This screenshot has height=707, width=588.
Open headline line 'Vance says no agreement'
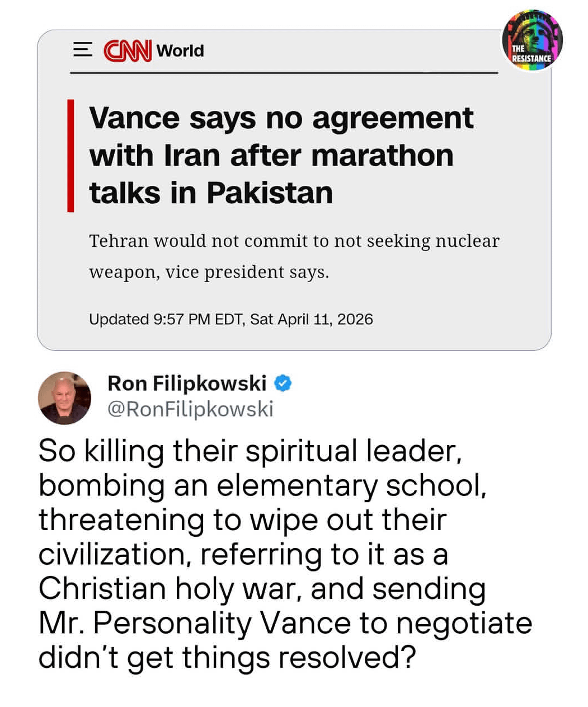pos(281,118)
